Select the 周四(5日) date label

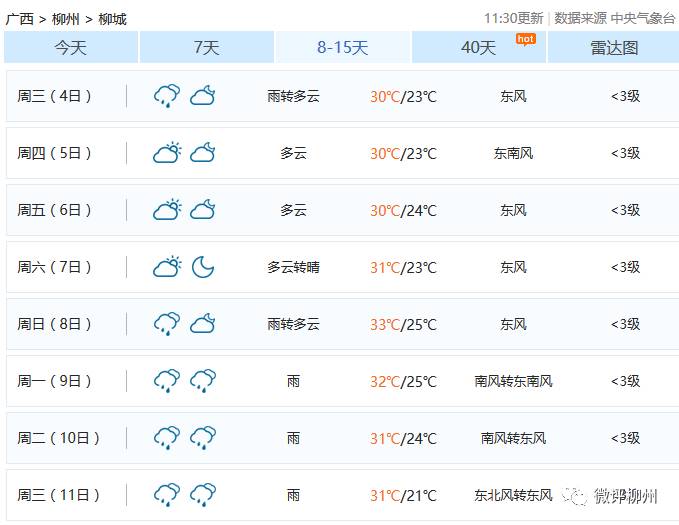(x=54, y=153)
